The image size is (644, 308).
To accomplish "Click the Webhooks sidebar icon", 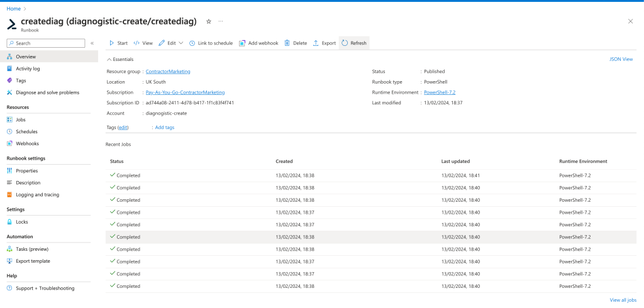I will [x=10, y=144].
